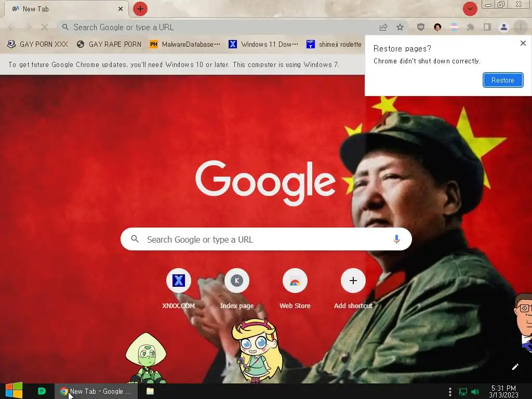Go back to previous page

[x=11, y=27]
